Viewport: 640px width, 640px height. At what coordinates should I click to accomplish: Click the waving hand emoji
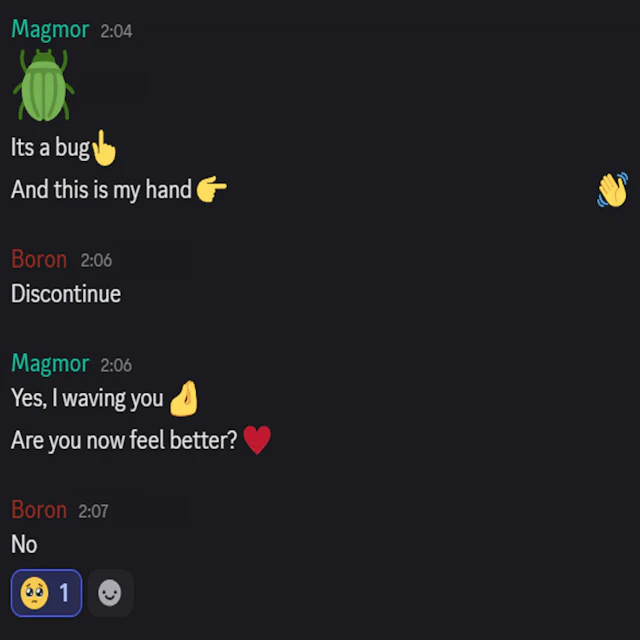613,190
